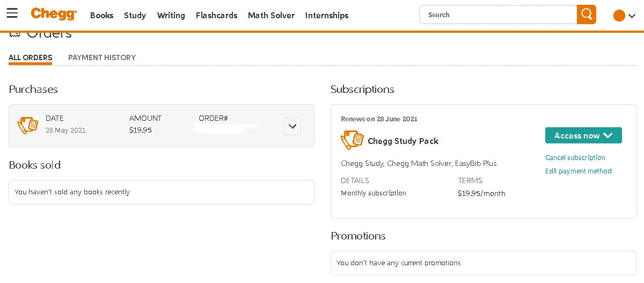
Task: Click the $19.95/month terms value
Action: 481,193
